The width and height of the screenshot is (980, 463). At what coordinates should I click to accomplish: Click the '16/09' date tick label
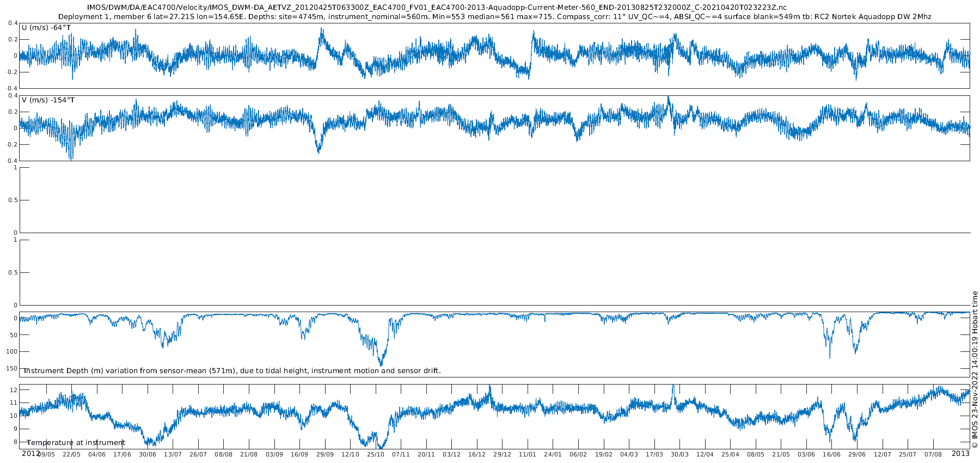pyautogui.click(x=299, y=454)
